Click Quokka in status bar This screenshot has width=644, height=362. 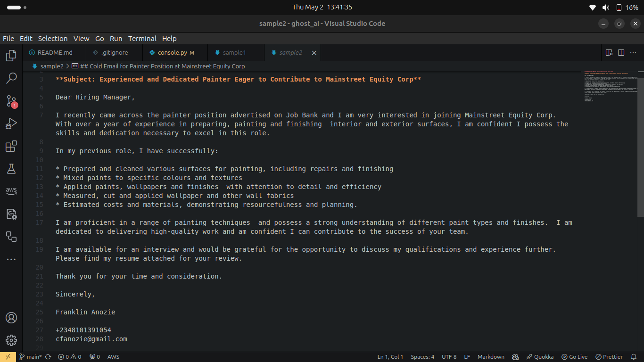pos(540,357)
